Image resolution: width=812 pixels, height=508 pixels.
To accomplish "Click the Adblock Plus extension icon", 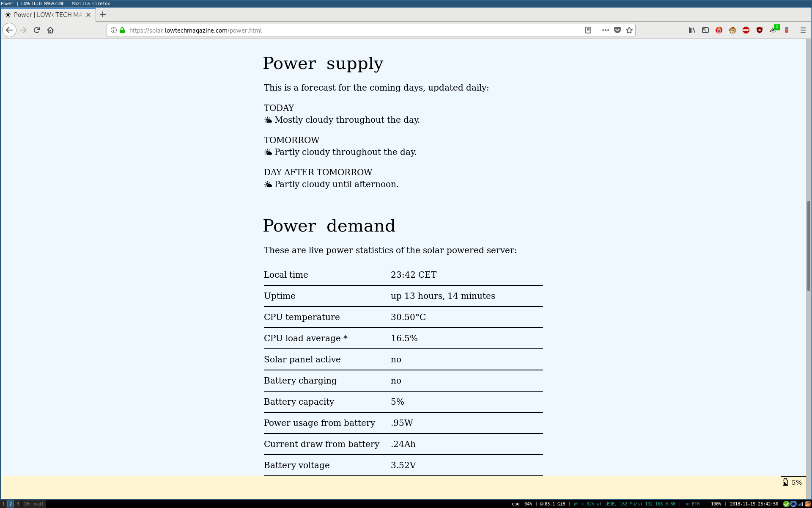I will click(x=746, y=30).
